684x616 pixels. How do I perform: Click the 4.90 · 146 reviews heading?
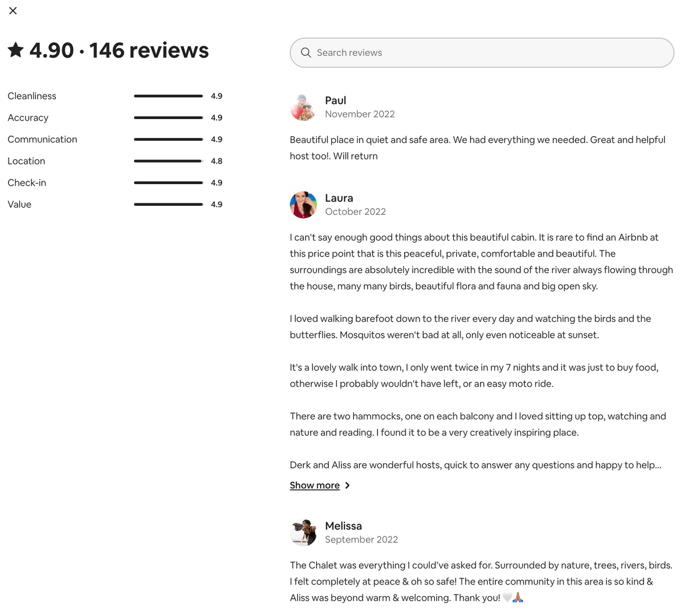click(x=119, y=50)
